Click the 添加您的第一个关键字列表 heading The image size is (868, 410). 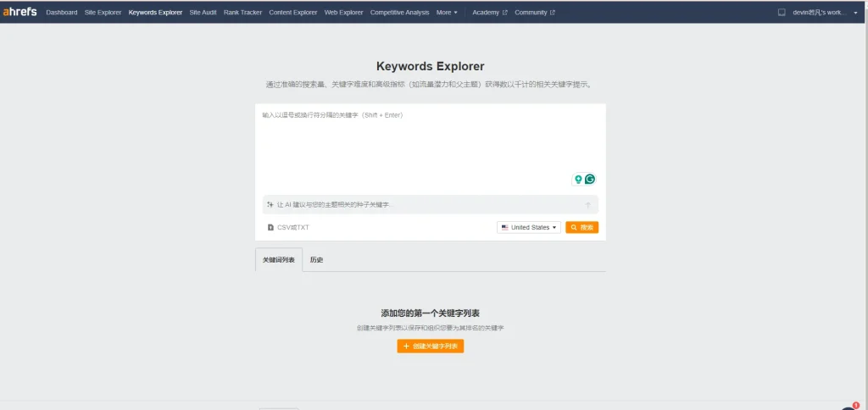(430, 313)
